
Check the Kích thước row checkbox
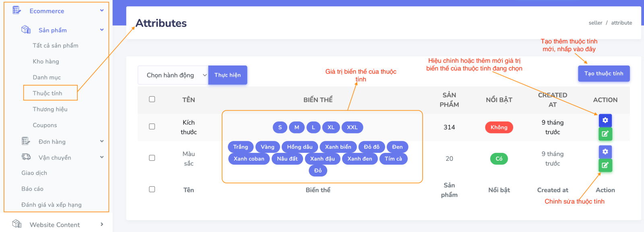point(152,127)
